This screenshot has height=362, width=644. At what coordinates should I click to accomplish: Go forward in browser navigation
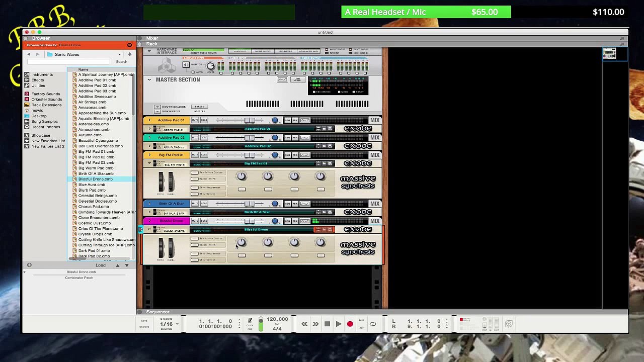[37, 54]
